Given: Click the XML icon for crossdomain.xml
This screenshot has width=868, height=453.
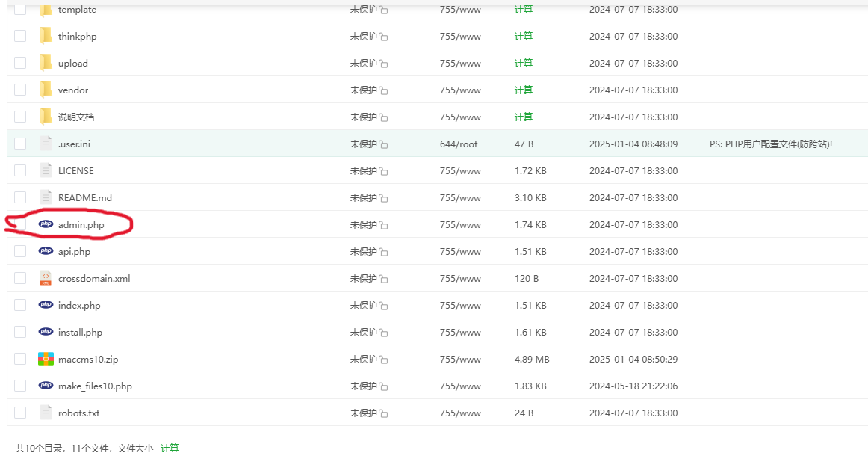Looking at the screenshot, I should (x=46, y=278).
